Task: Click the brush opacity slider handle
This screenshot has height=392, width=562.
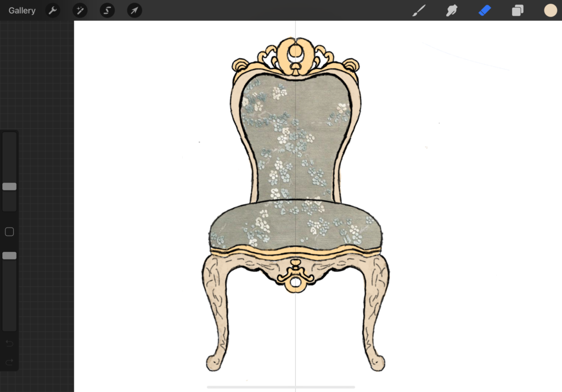Action: 9,255
